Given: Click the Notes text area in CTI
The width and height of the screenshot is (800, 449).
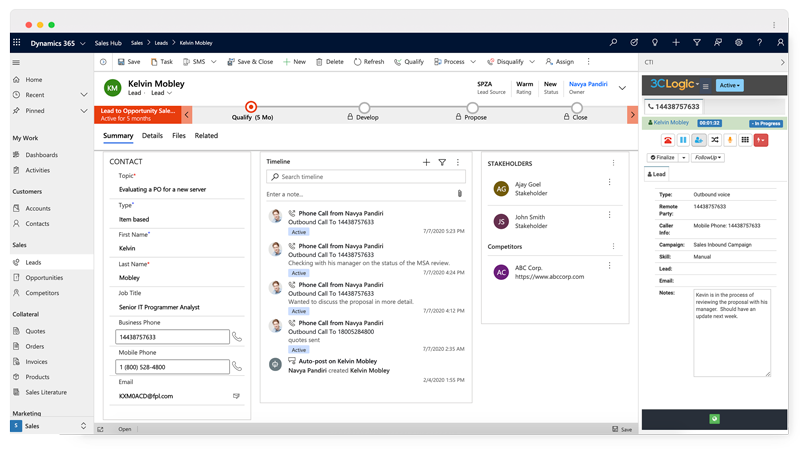Looking at the screenshot, I should pos(732,333).
